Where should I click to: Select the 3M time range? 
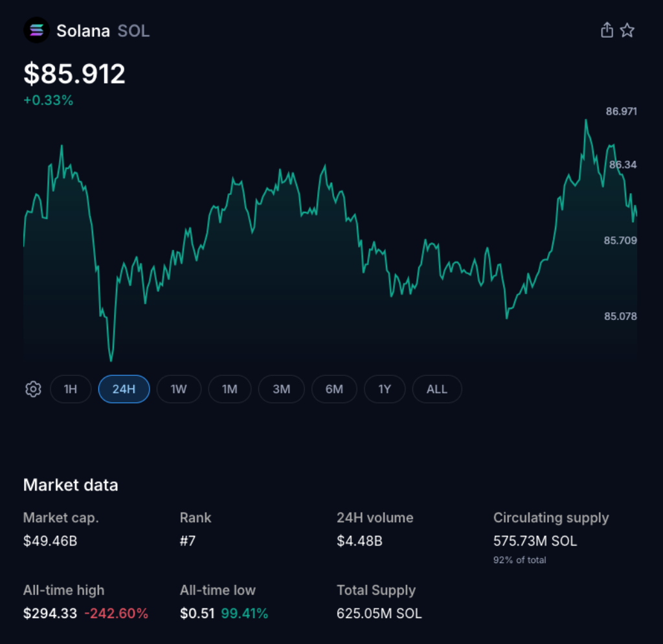coord(281,389)
